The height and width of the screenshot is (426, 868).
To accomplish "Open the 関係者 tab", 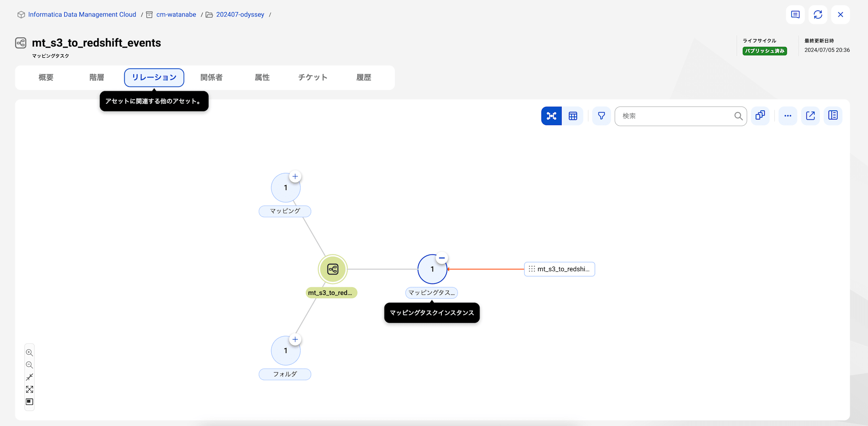I will (x=211, y=78).
